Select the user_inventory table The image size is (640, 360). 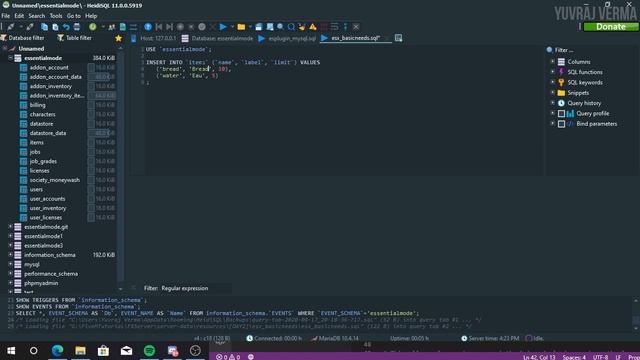click(x=48, y=208)
